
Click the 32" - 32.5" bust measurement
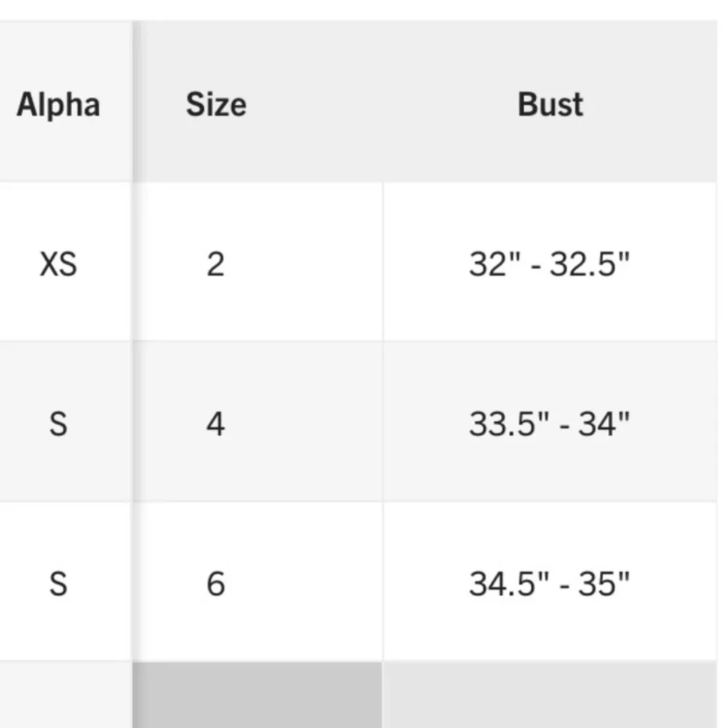point(549,264)
